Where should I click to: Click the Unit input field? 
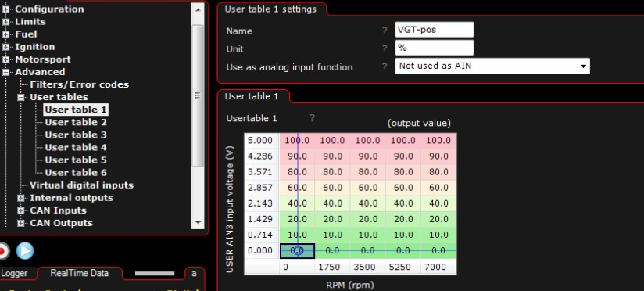(434, 48)
